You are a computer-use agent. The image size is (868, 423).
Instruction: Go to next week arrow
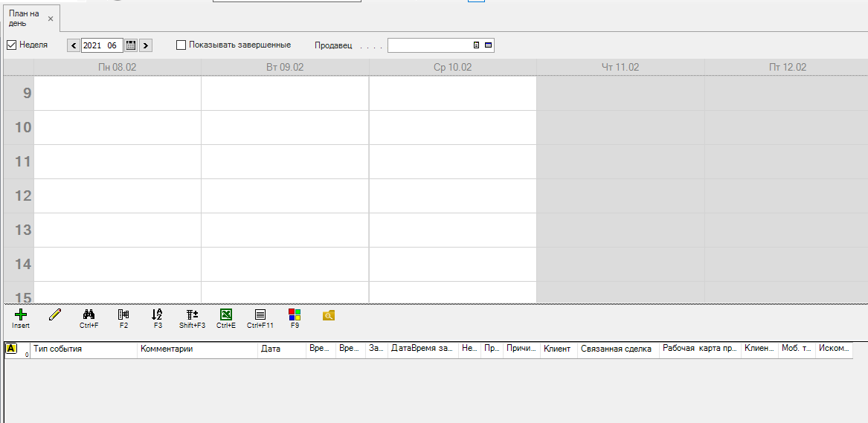point(145,45)
